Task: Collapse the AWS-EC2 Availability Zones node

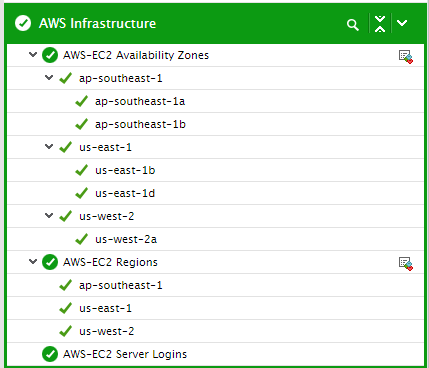Action: (x=33, y=54)
